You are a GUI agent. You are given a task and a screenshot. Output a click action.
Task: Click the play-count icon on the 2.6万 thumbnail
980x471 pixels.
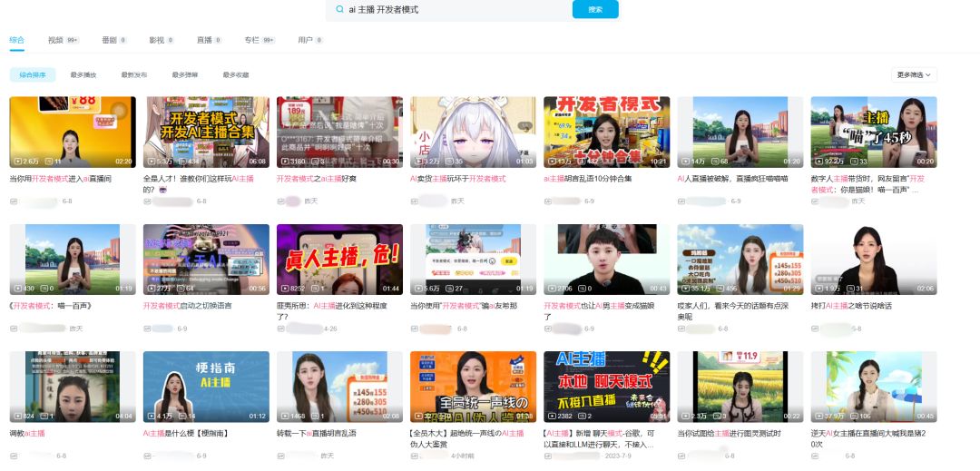(17, 162)
